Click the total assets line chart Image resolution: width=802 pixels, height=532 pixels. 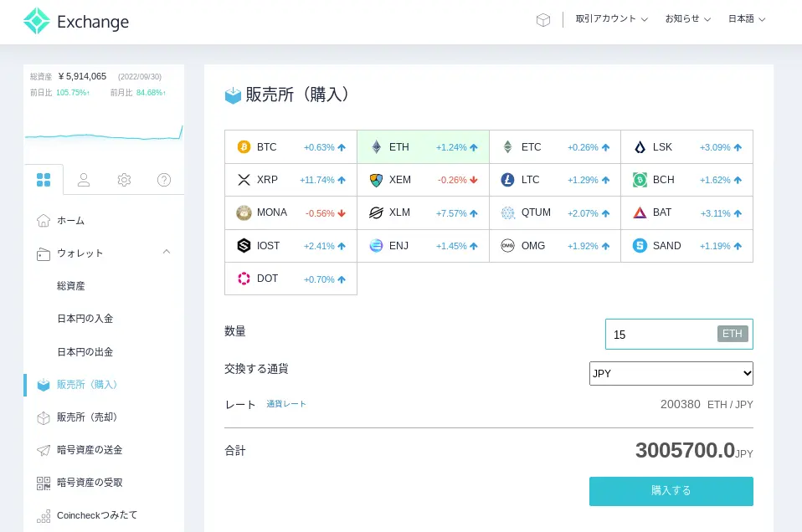tap(104, 133)
